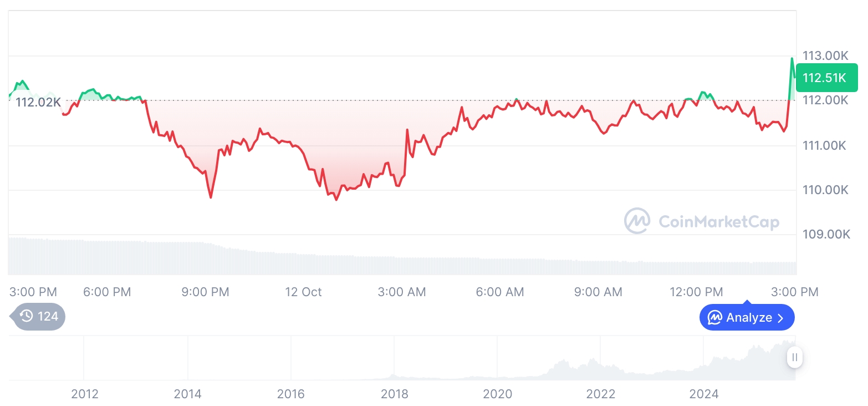
Task: Select 2012 on the history navigator
Action: tap(85, 394)
